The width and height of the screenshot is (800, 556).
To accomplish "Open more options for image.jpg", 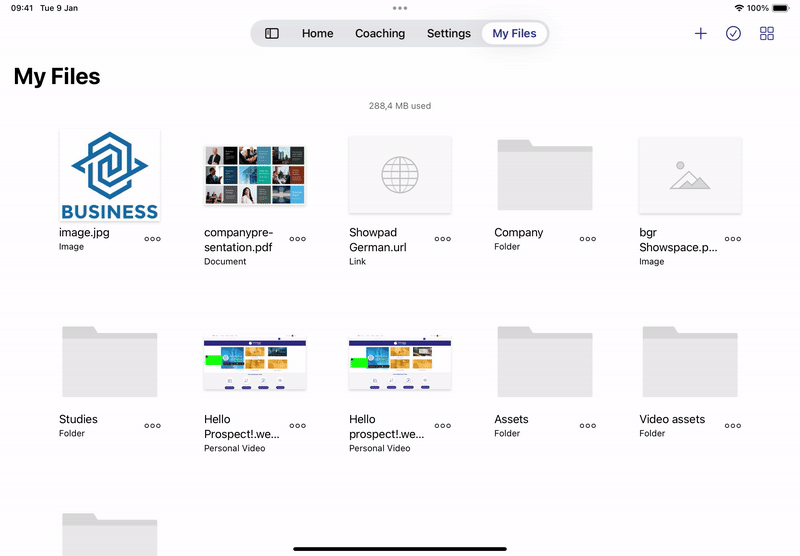I will click(x=153, y=239).
